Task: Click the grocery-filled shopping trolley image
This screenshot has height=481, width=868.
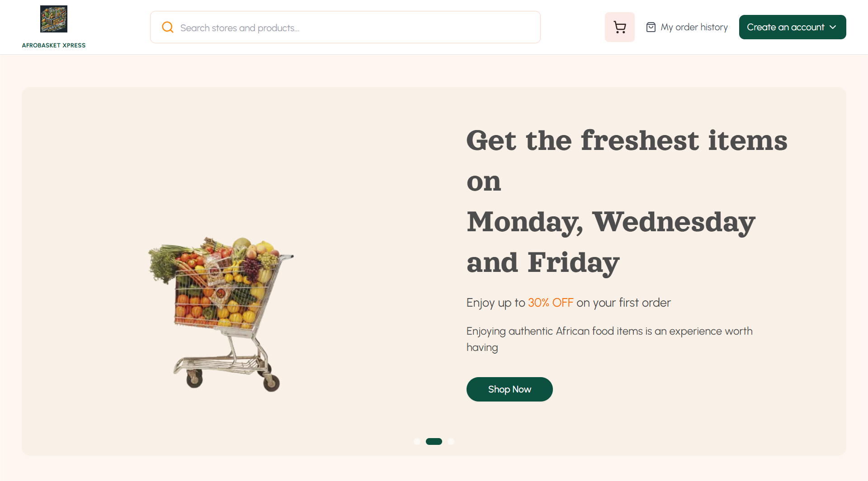Action: (222, 312)
